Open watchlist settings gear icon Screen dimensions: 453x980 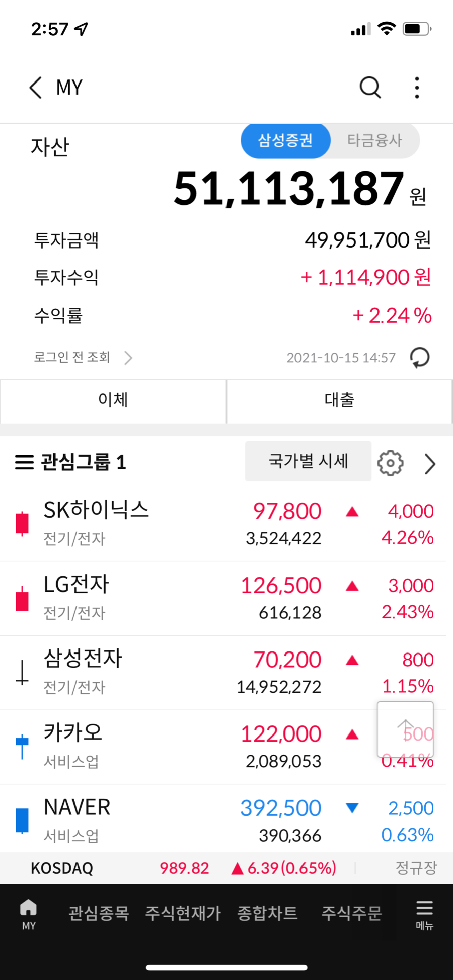391,463
